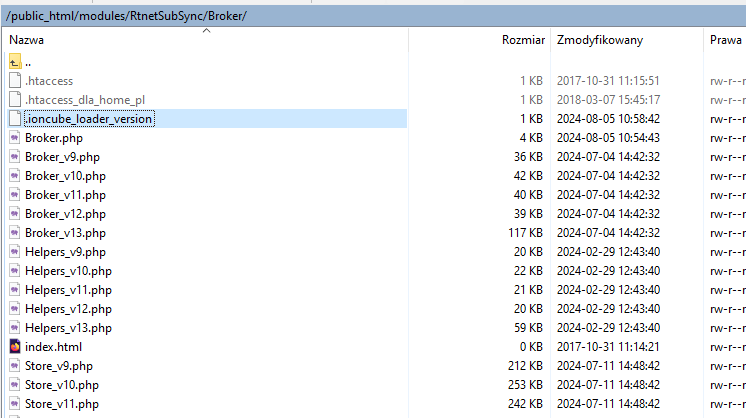Select the Broker_v10.php file name
The height and width of the screenshot is (418, 746).
(x=65, y=176)
